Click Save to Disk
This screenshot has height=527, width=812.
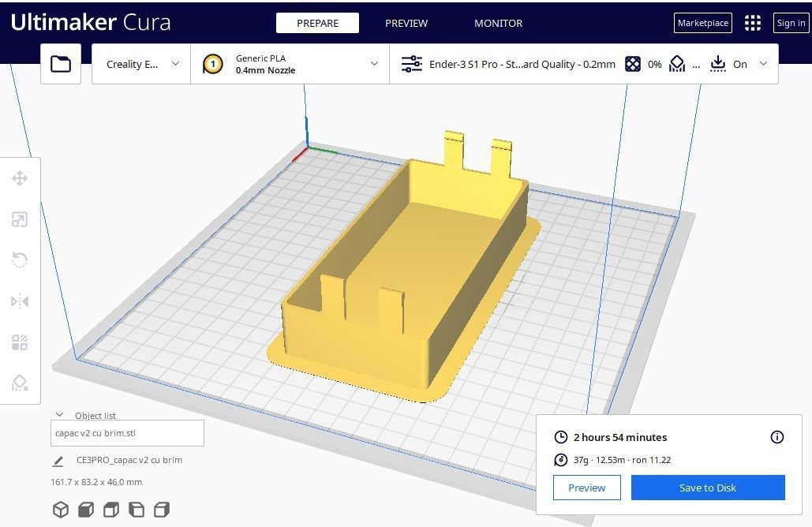point(708,488)
